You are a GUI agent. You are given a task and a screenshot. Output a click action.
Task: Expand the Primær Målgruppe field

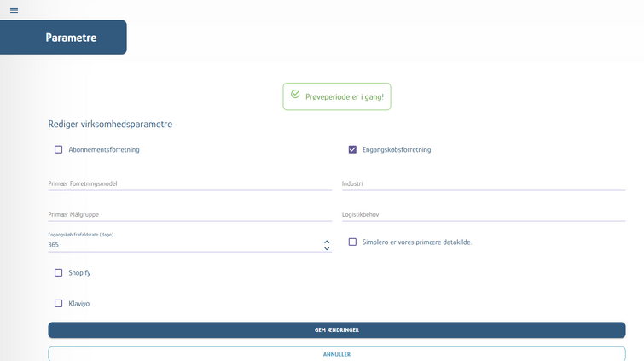click(x=189, y=215)
